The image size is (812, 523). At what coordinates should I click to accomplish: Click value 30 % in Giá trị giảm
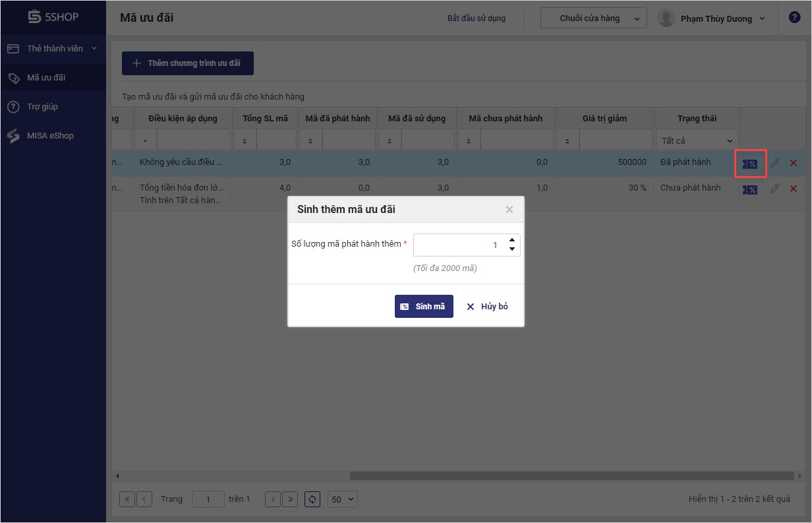click(637, 188)
